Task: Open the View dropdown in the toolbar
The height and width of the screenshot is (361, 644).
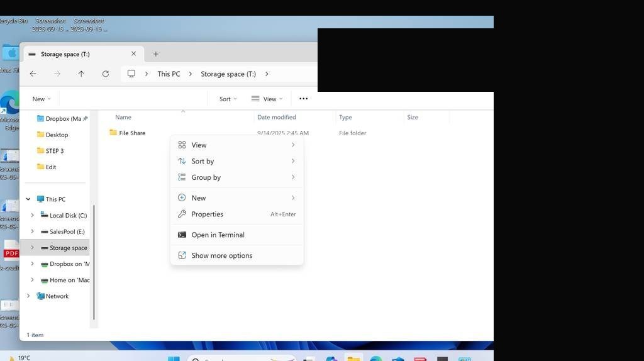Action: 267,99
